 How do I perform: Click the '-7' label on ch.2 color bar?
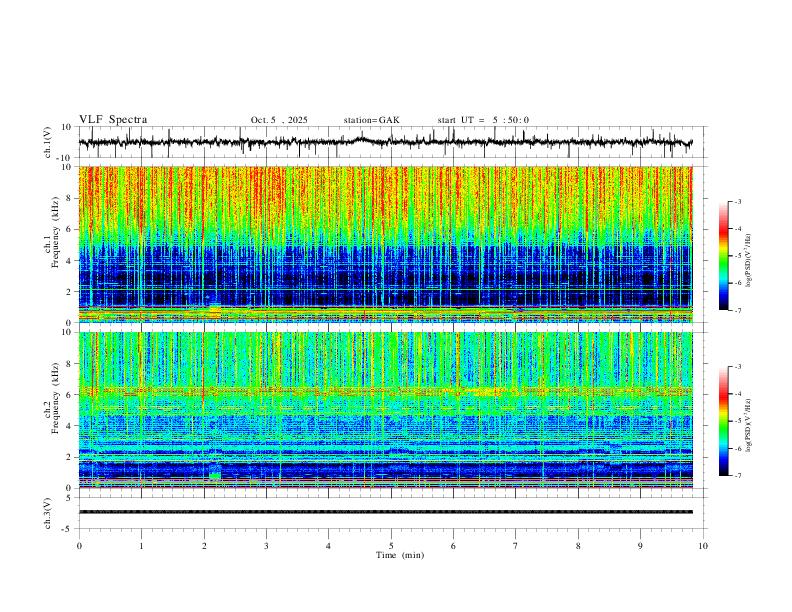pos(738,475)
